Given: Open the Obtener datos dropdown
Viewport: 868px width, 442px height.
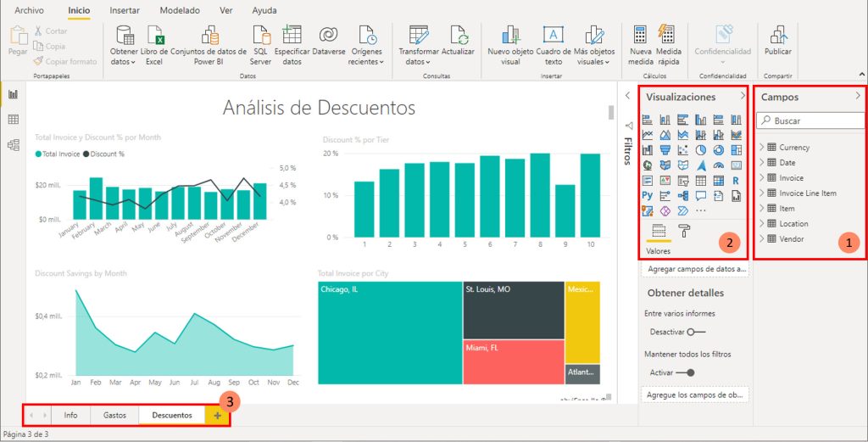Looking at the screenshot, I should (x=124, y=46).
